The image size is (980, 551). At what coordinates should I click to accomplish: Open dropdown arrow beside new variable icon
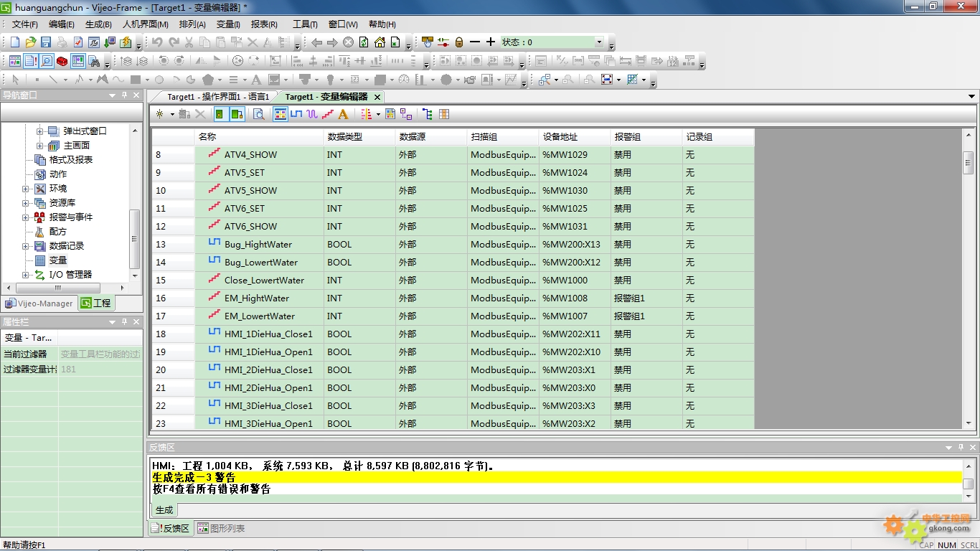coord(172,114)
